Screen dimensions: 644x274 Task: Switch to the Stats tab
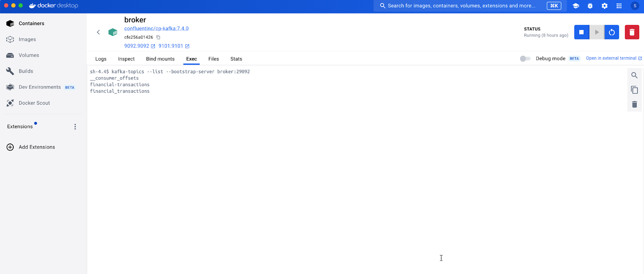(x=236, y=59)
